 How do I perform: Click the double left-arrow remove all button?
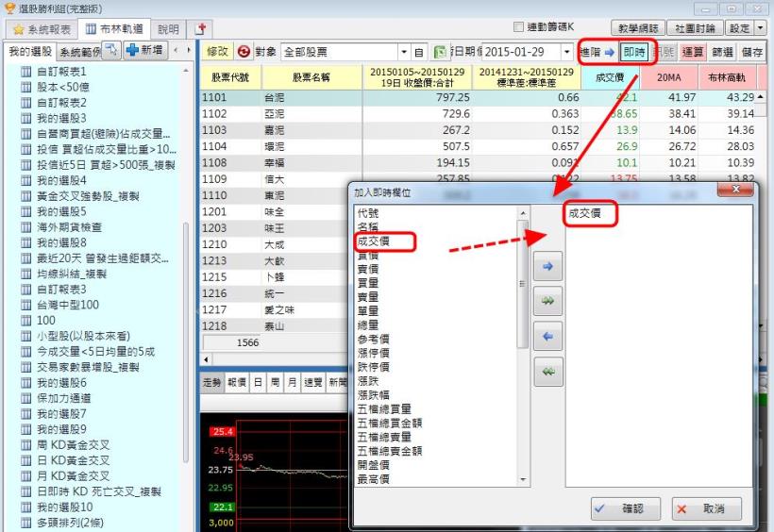click(547, 372)
